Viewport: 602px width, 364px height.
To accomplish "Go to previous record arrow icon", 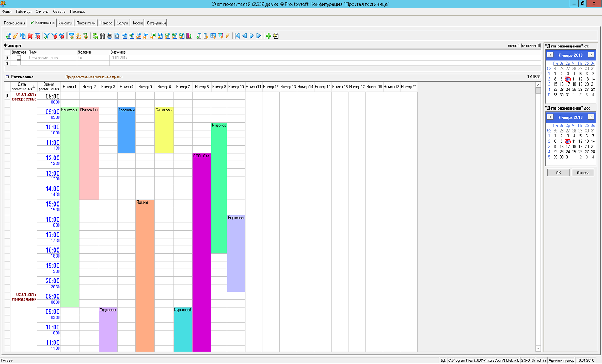I will pyautogui.click(x=245, y=35).
